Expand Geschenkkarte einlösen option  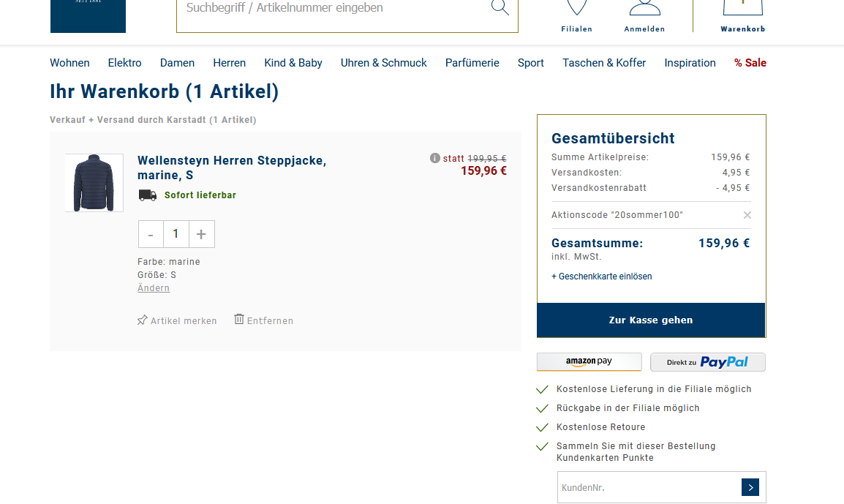601,277
